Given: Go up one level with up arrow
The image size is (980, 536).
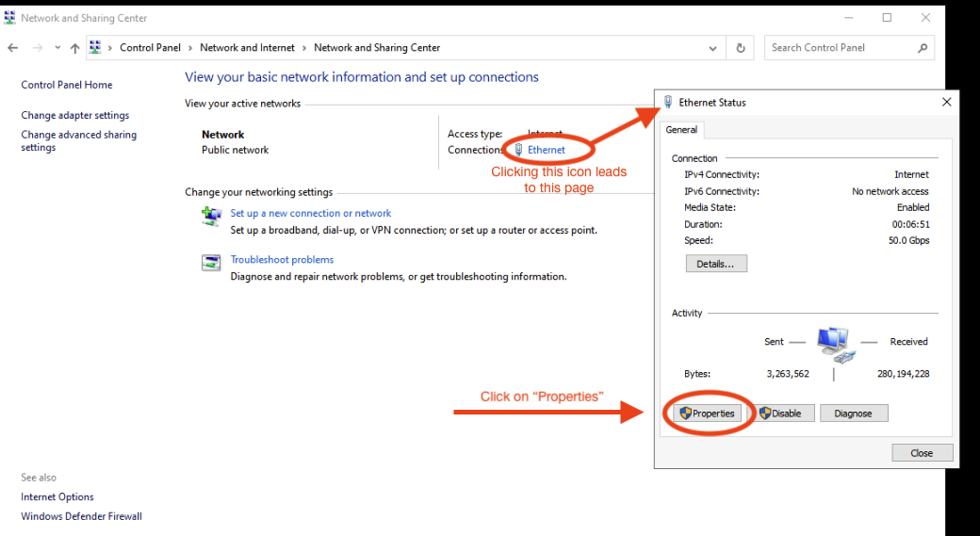Looking at the screenshot, I should (75, 48).
